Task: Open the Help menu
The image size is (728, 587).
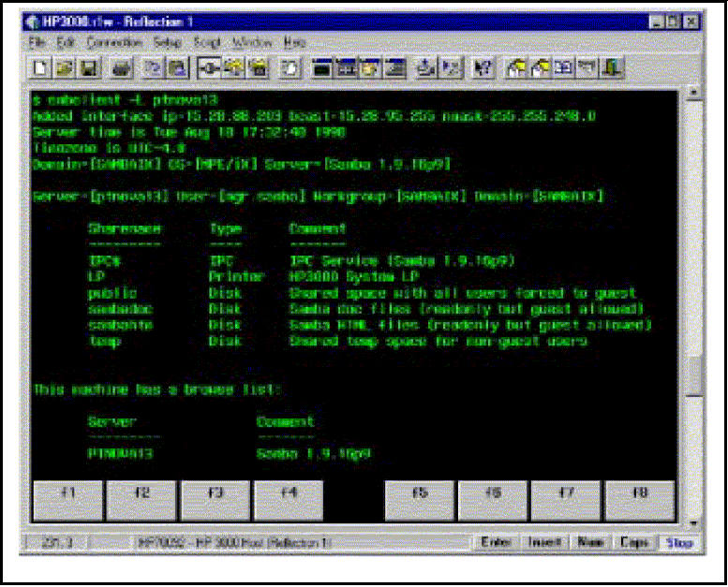Action: click(295, 43)
